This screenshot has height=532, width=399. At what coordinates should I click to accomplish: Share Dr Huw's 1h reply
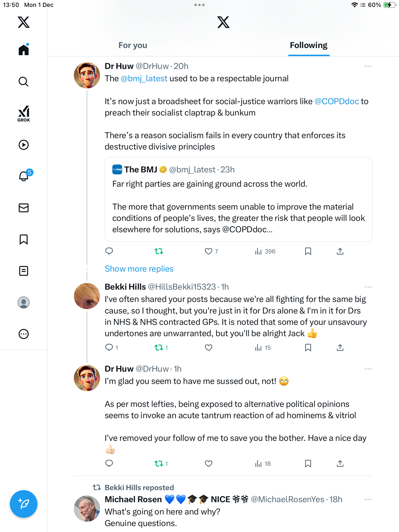pos(340,464)
